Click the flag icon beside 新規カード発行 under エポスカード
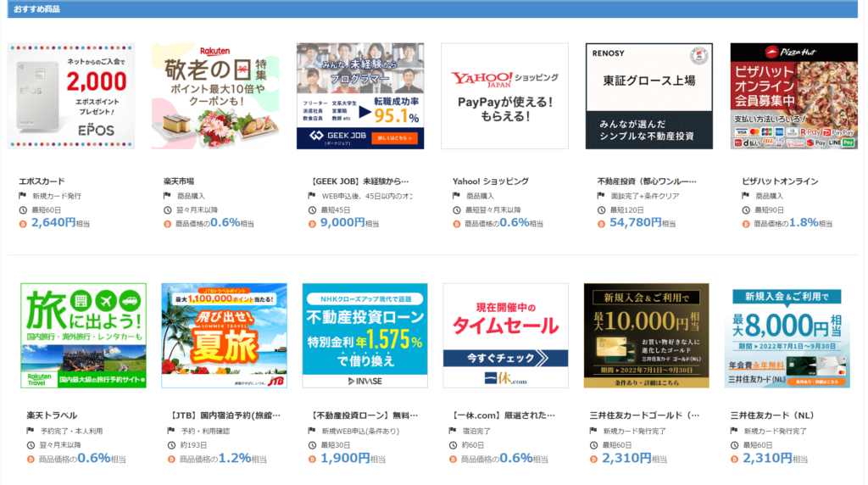This screenshot has height=485, width=868. tap(23, 195)
